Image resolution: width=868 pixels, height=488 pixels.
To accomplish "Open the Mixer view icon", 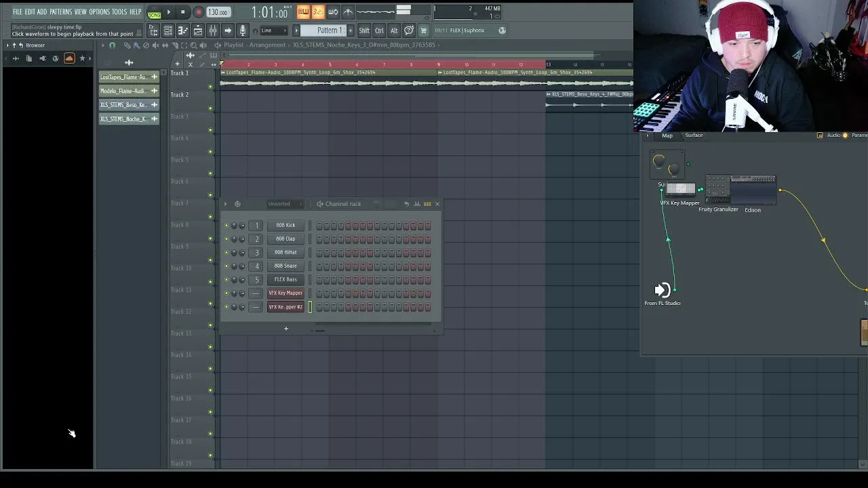I will click(213, 30).
